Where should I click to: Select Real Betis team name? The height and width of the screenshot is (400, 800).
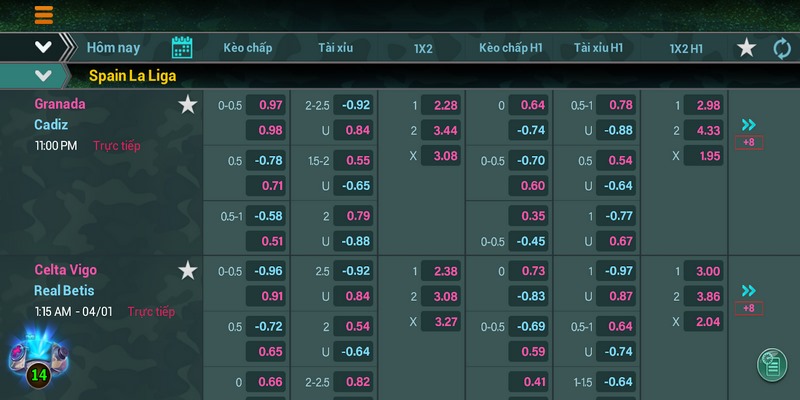tap(64, 291)
